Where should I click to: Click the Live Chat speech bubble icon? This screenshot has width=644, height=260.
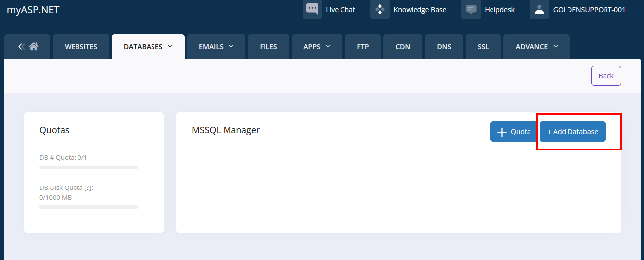point(312,9)
